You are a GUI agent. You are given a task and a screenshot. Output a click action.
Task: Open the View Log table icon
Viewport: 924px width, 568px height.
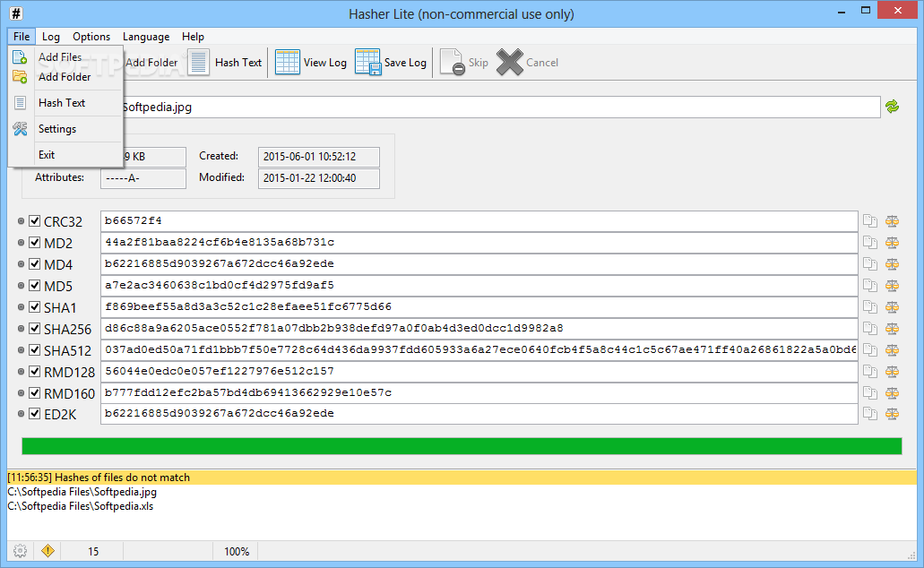[x=288, y=63]
